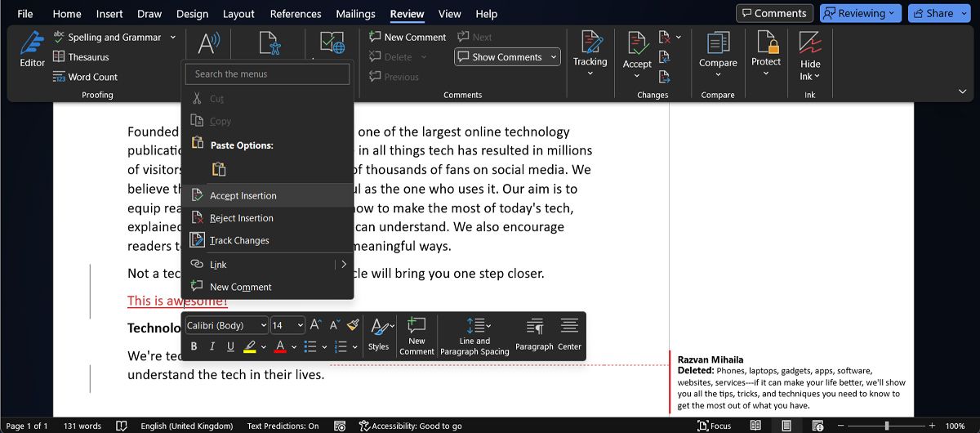Toggle Bold in the mini toolbar
Viewport: 980px width, 433px height.
tap(194, 346)
